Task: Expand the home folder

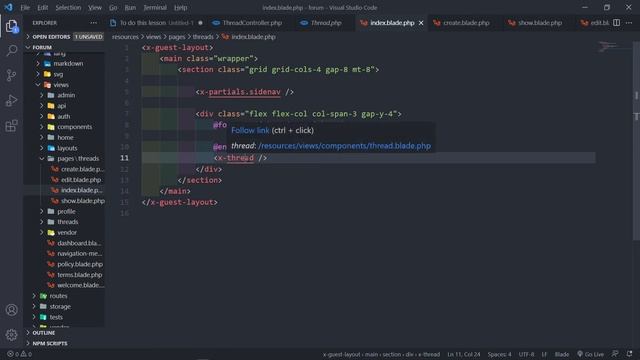Action: (x=64, y=138)
